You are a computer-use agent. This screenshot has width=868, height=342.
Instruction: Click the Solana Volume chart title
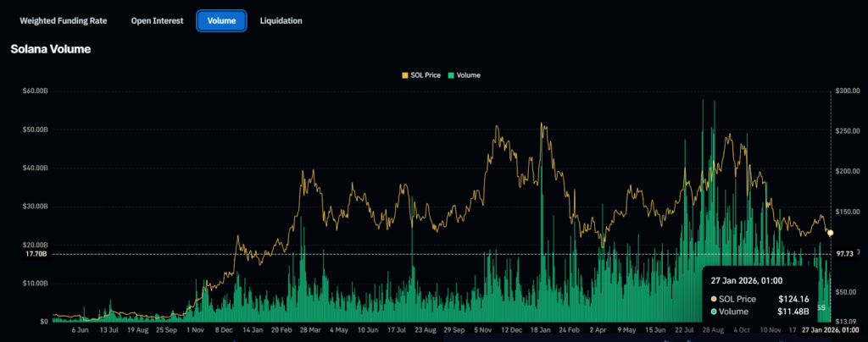click(x=50, y=50)
